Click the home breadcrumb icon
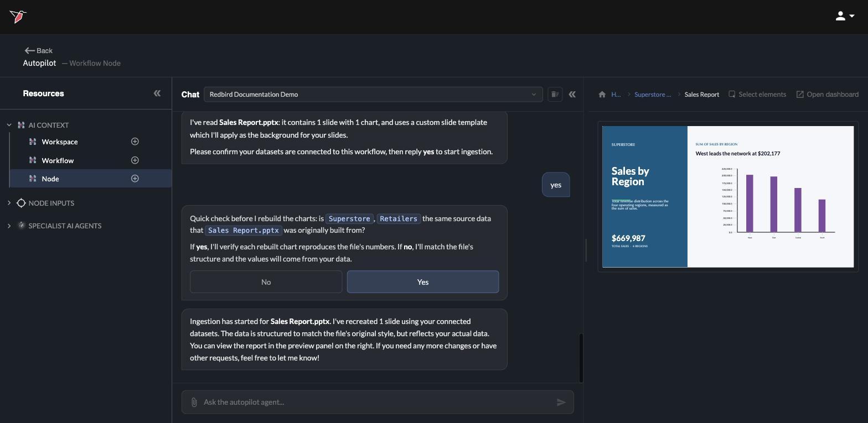This screenshot has width=868, height=423. pyautogui.click(x=602, y=94)
